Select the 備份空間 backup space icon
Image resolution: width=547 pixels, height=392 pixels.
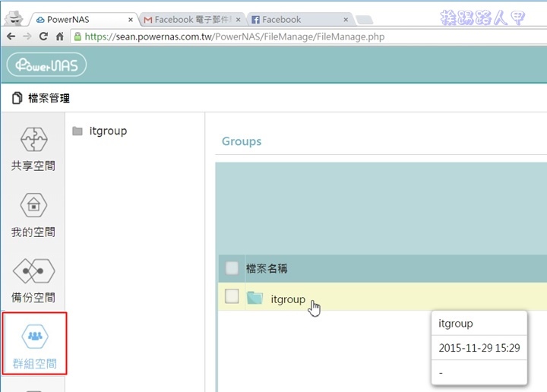[x=33, y=271]
